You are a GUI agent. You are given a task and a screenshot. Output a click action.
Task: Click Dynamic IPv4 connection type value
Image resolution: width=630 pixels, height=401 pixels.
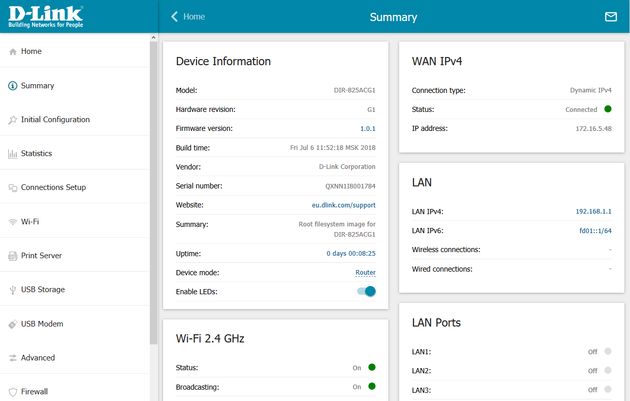[591, 90]
